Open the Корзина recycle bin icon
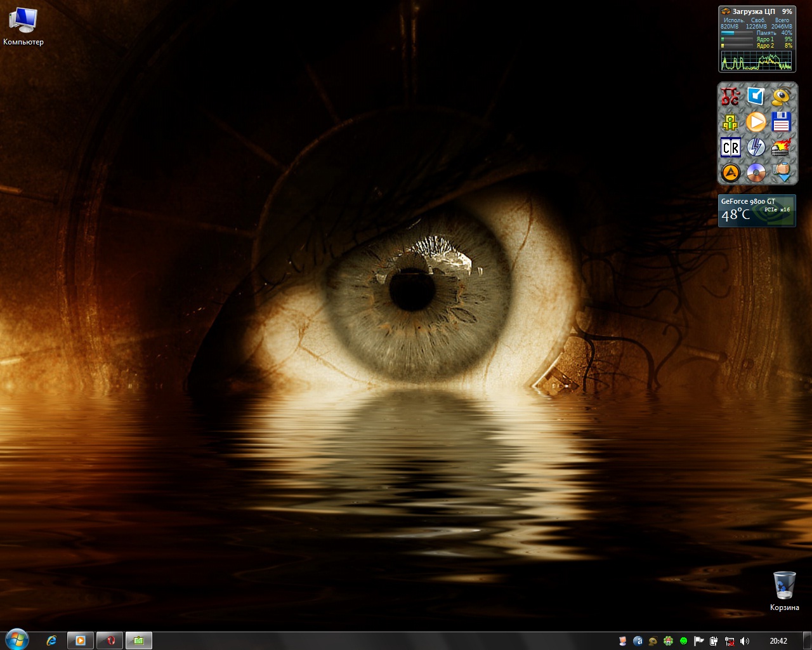 point(784,591)
